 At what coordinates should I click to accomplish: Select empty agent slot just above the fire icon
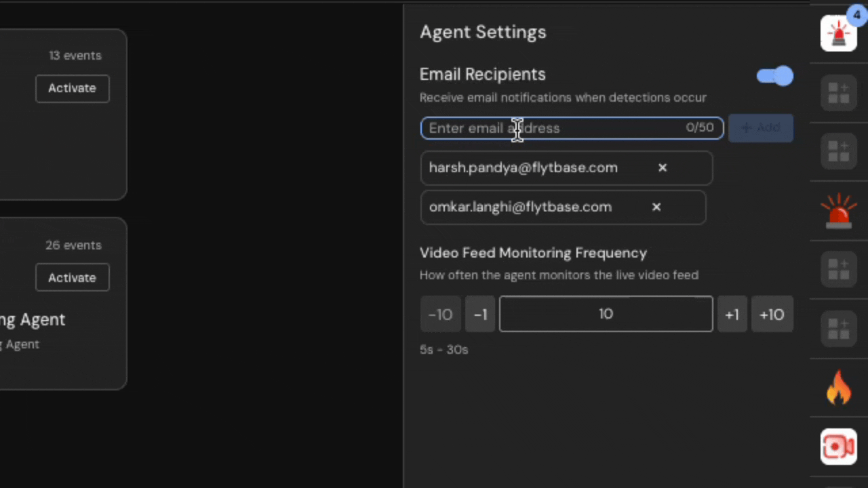(839, 329)
